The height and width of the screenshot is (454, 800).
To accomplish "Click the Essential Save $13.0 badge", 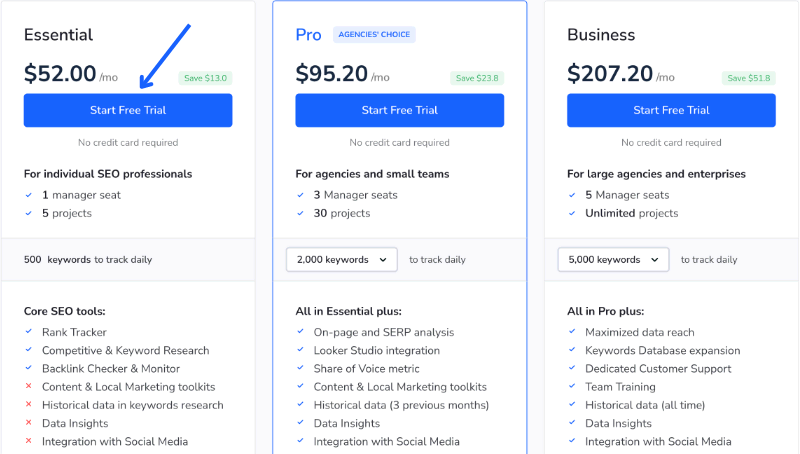I will click(x=205, y=78).
